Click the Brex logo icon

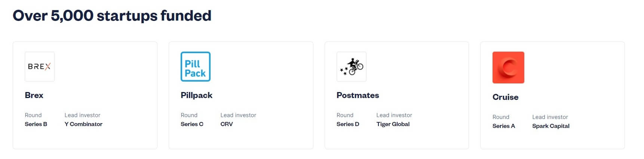click(x=39, y=67)
